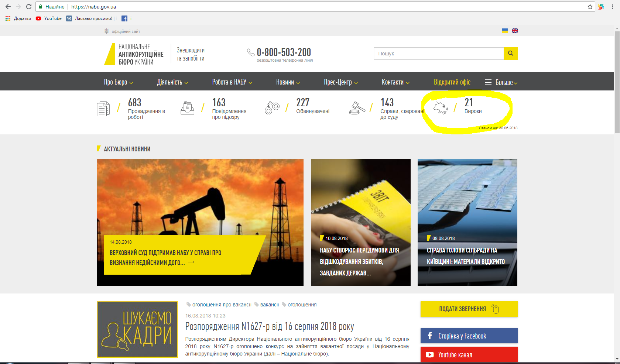Expand the Діяльність dropdown menu

click(x=172, y=82)
